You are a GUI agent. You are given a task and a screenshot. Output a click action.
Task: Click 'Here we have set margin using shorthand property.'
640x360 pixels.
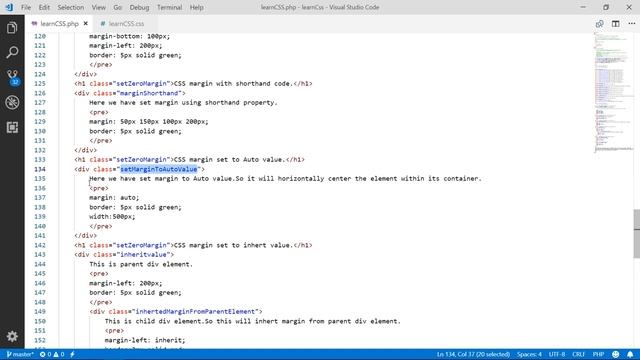pyautogui.click(x=183, y=102)
